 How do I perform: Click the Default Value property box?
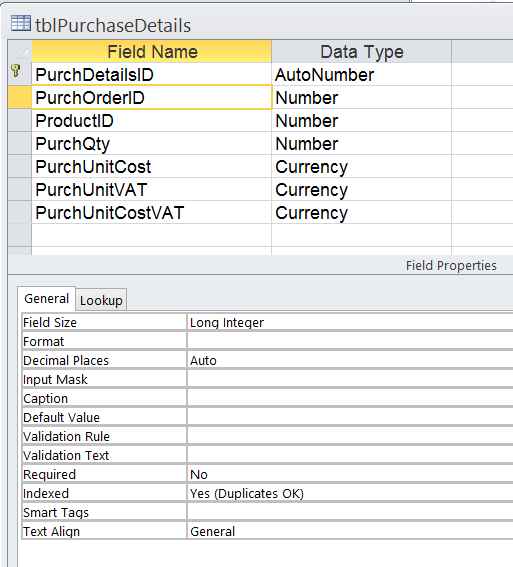[x=350, y=417]
